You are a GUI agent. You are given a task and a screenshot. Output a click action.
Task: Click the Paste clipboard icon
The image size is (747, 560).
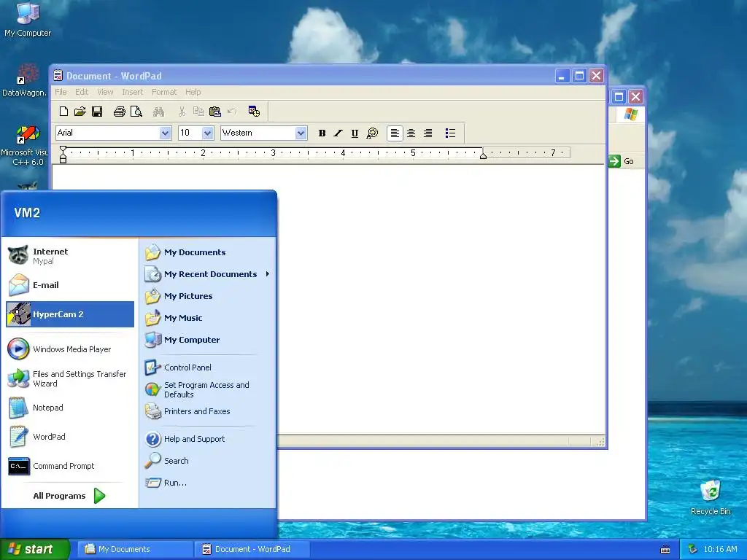click(x=215, y=112)
